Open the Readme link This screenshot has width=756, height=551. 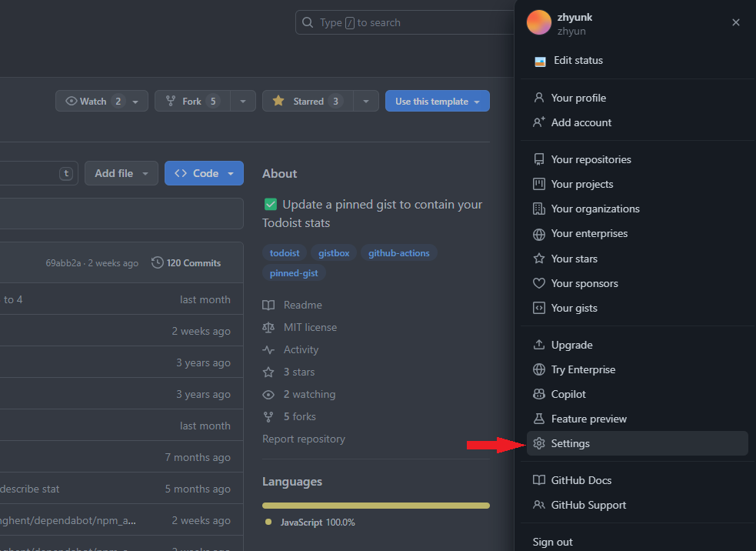click(302, 305)
